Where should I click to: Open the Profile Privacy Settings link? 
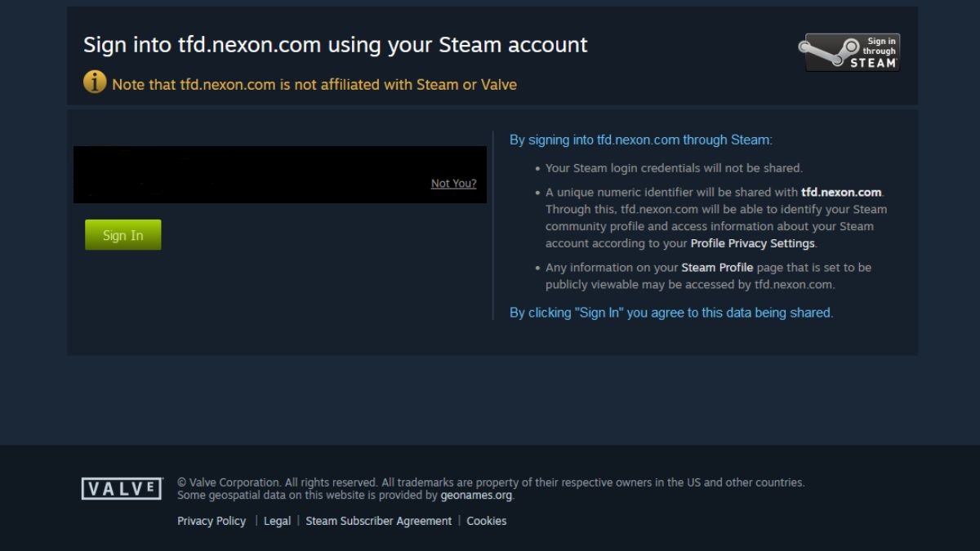(x=751, y=242)
